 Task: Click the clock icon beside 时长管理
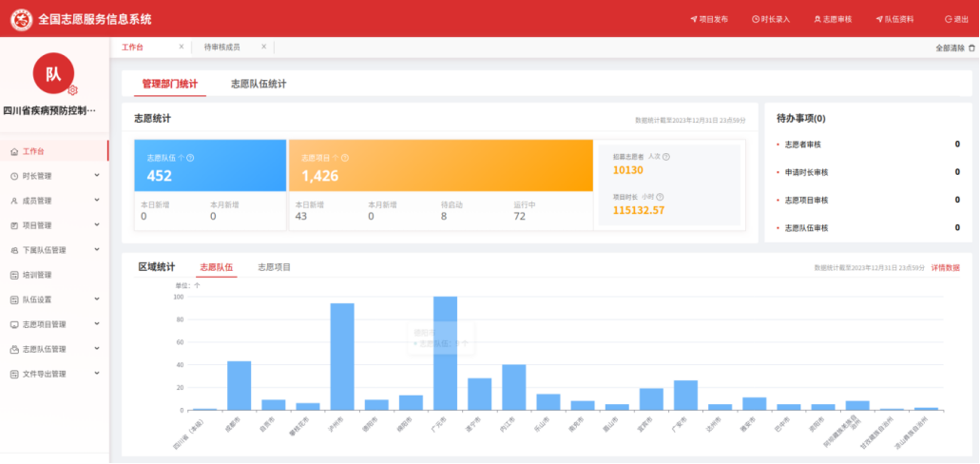[x=14, y=176]
